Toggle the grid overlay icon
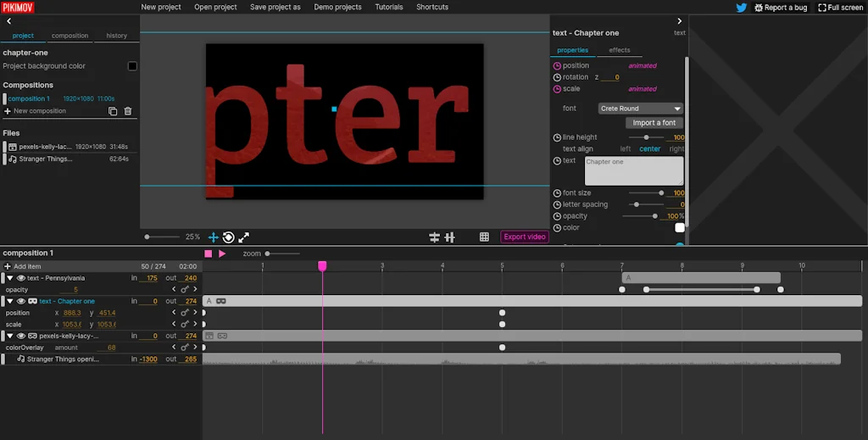Image resolution: width=868 pixels, height=440 pixels. [484, 237]
